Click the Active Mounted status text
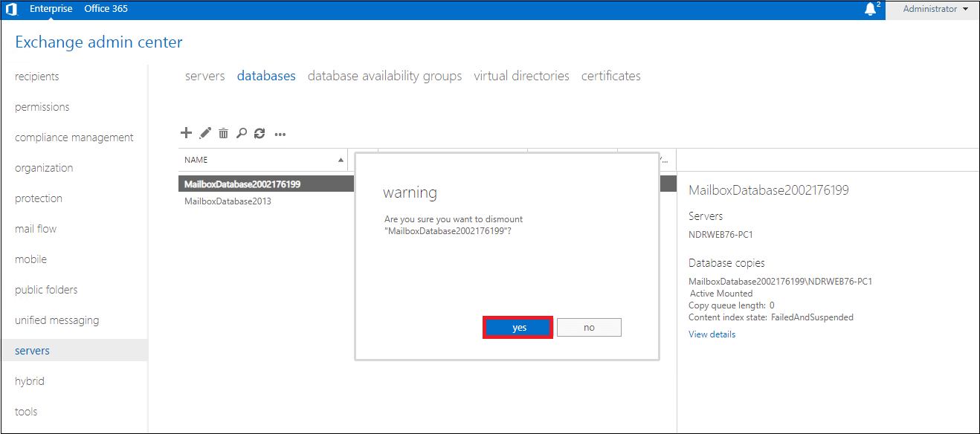 [721, 294]
